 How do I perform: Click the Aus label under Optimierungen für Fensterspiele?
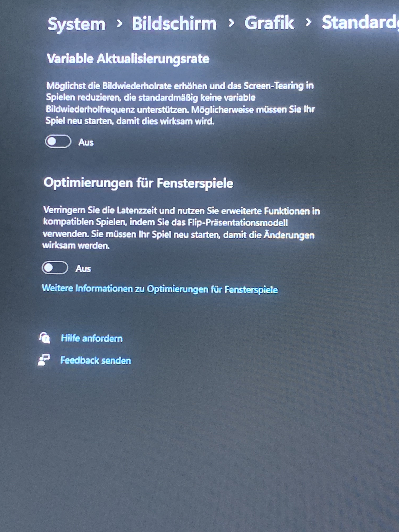click(83, 269)
